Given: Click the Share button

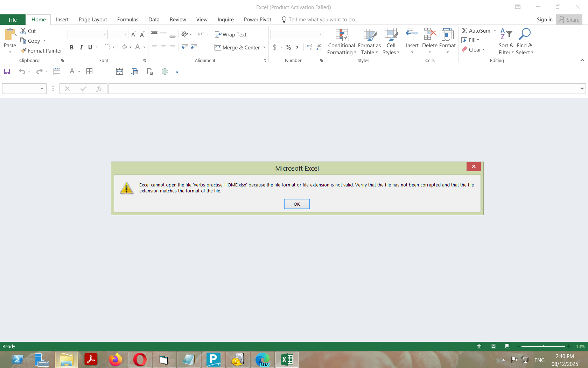Looking at the screenshot, I should pyautogui.click(x=569, y=20).
